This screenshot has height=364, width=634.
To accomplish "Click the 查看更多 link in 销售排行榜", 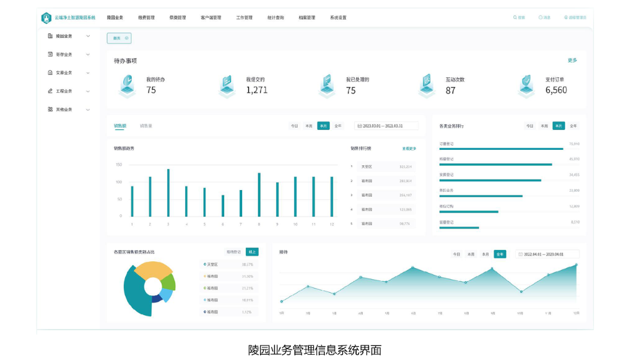I will (x=409, y=149).
